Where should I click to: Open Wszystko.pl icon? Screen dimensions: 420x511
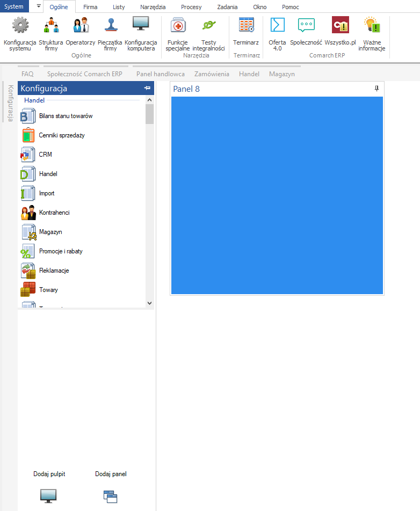341,25
